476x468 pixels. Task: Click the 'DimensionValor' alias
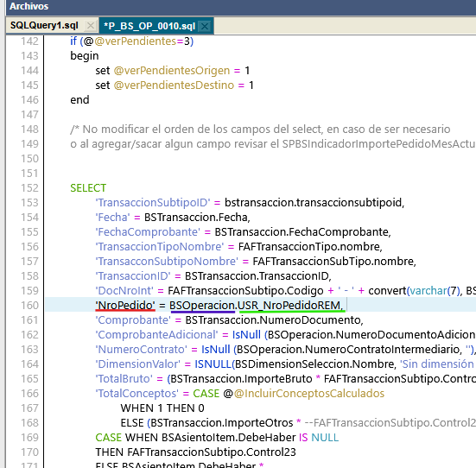pyautogui.click(x=138, y=364)
